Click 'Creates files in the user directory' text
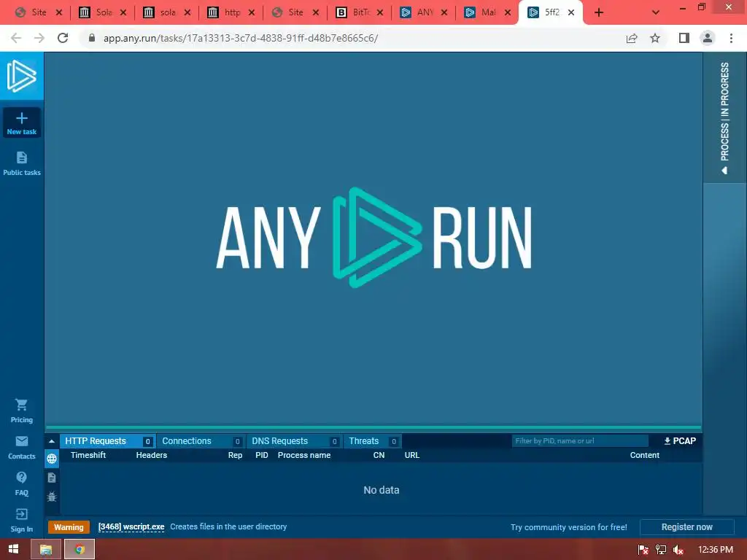 (x=228, y=526)
